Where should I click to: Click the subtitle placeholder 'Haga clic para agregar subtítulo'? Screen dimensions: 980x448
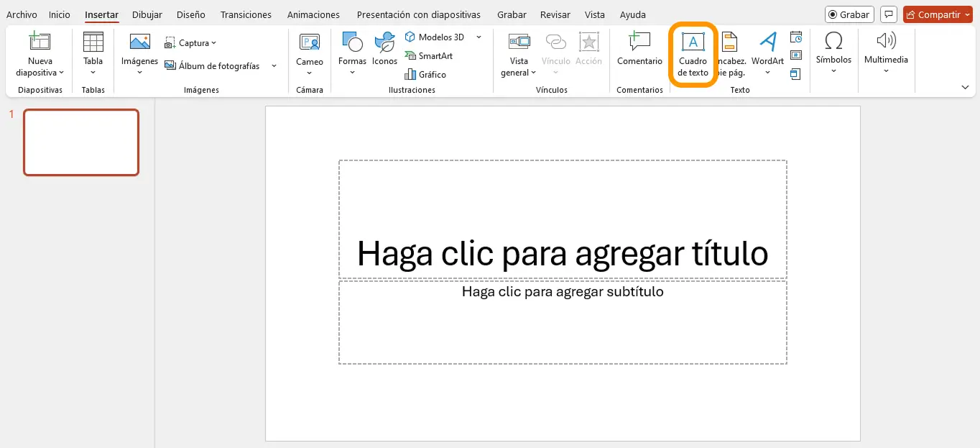point(563,322)
